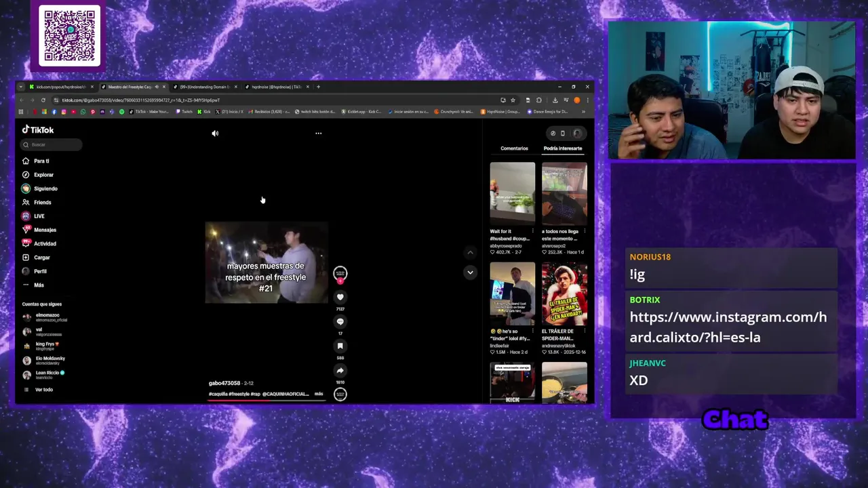Expand video description with 'más'
This screenshot has height=488, width=868.
(x=319, y=394)
